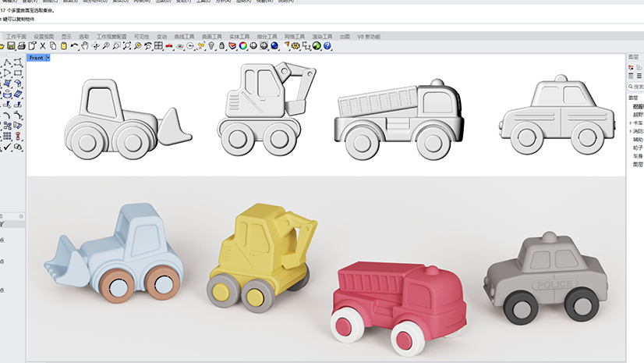Open the 曲线工具 tab
Viewport: 644px width, 363px height.
tap(185, 37)
